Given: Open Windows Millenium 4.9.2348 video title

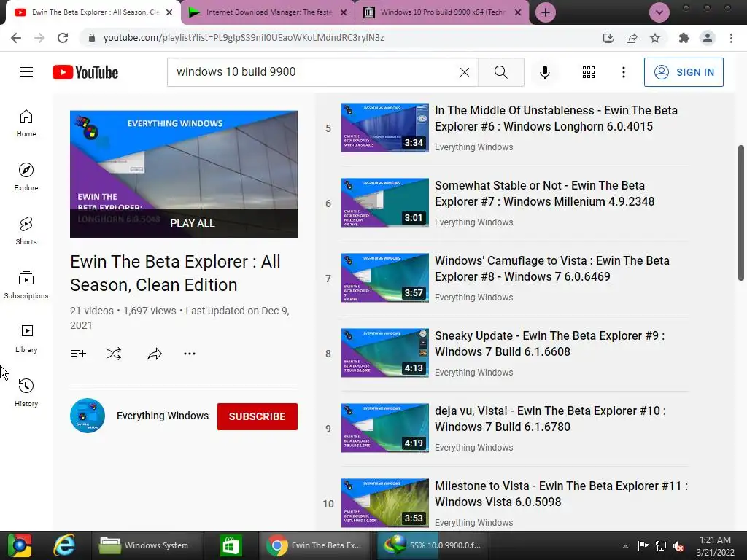Looking at the screenshot, I should point(544,193).
